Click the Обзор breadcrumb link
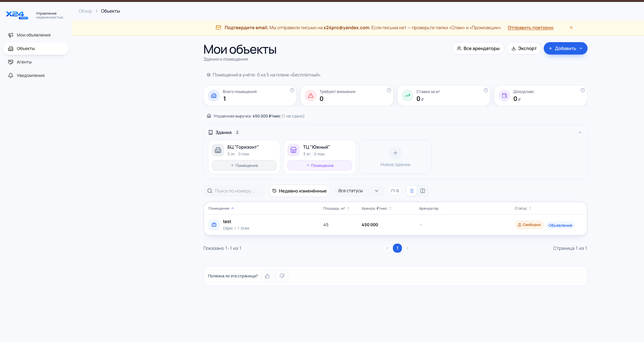 [85, 11]
